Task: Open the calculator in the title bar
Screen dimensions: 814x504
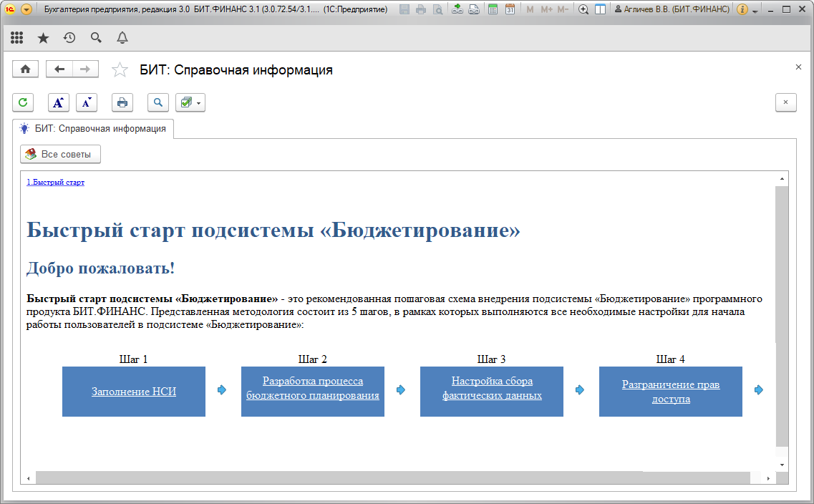Action: coord(493,9)
